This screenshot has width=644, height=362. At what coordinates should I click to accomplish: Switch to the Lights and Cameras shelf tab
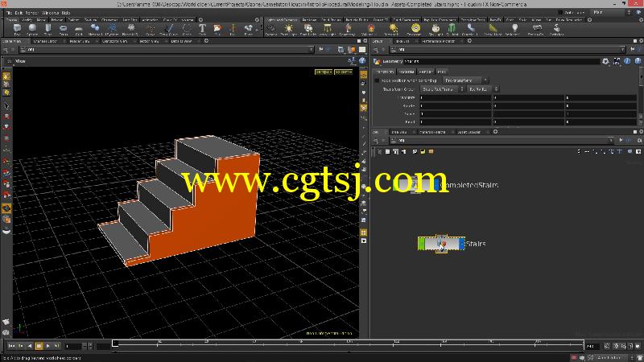(x=282, y=19)
